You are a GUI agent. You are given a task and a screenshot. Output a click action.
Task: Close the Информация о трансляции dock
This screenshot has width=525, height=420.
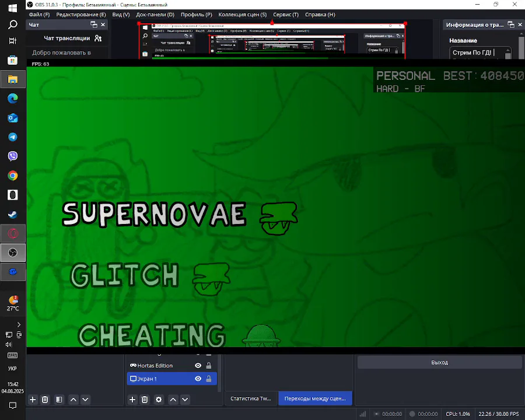point(520,24)
